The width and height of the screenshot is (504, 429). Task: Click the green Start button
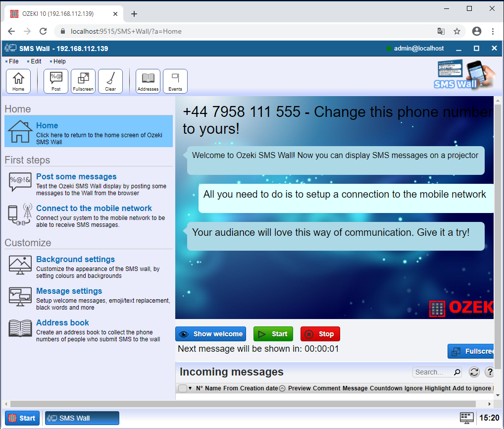273,334
